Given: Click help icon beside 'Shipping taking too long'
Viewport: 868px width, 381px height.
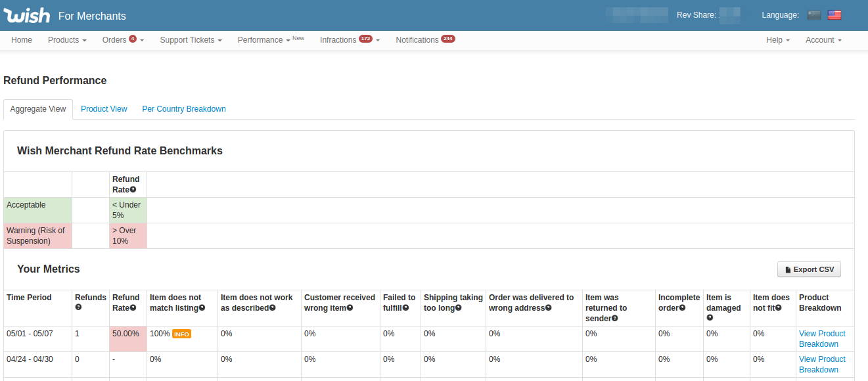Looking at the screenshot, I should [458, 308].
